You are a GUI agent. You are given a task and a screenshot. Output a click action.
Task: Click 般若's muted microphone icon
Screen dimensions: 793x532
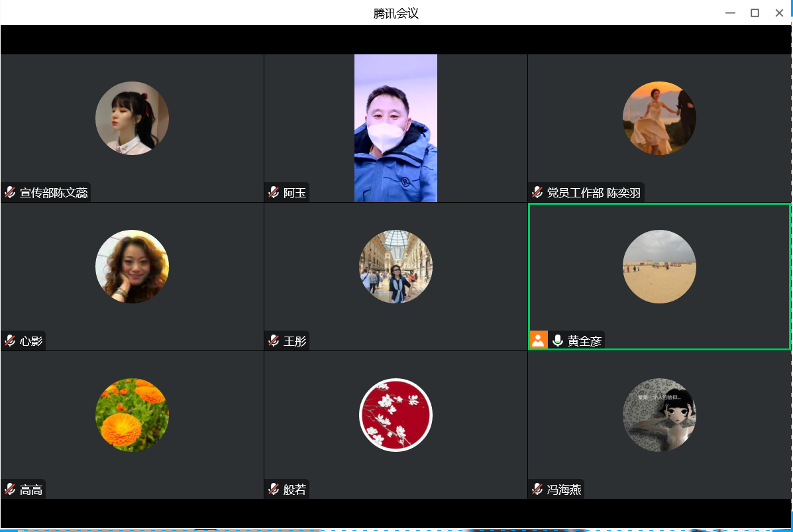(274, 490)
